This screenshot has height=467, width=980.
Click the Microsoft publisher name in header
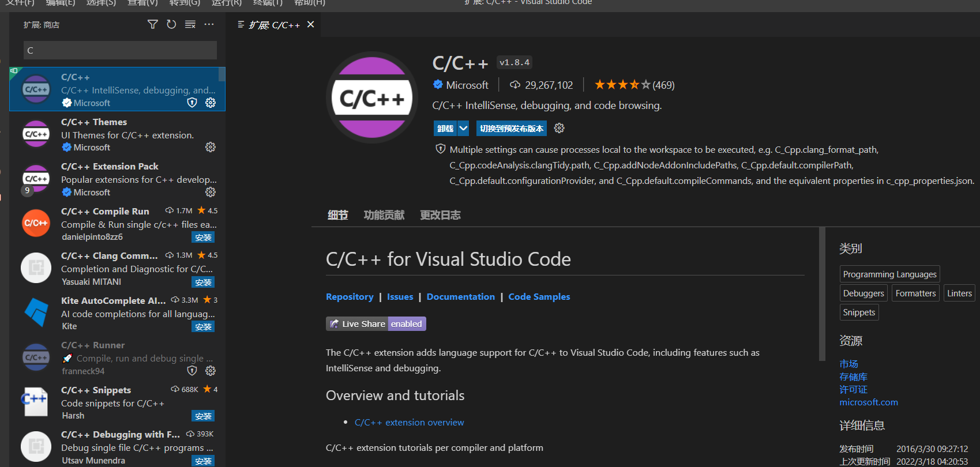[467, 85]
